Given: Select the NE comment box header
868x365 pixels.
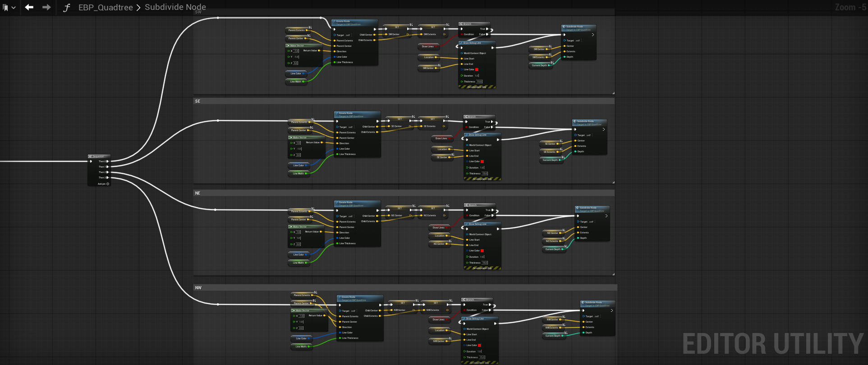Looking at the screenshot, I should [x=404, y=193].
